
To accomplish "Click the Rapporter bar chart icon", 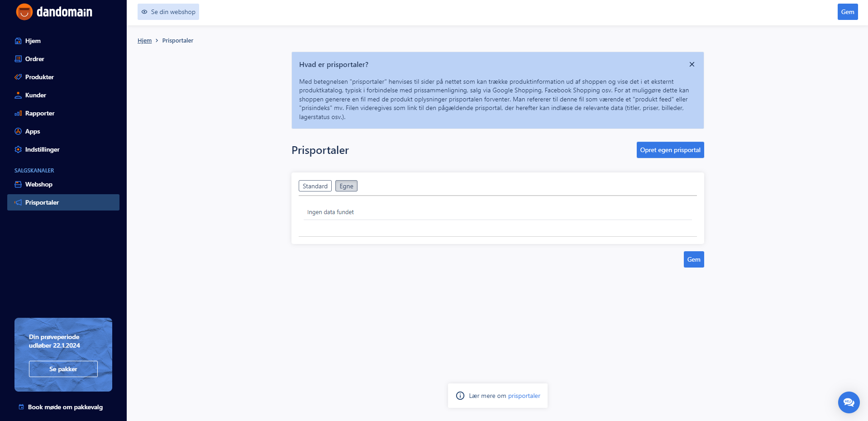I will point(18,113).
